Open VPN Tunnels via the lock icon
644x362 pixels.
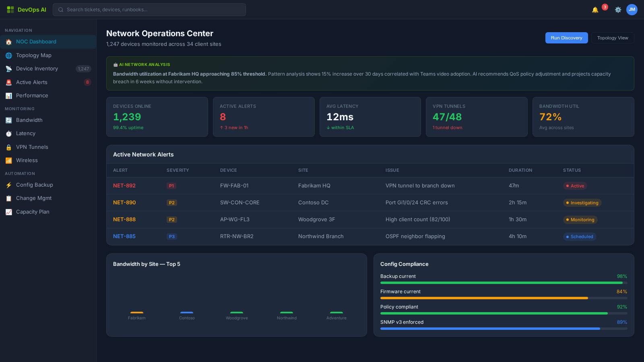pos(9,147)
